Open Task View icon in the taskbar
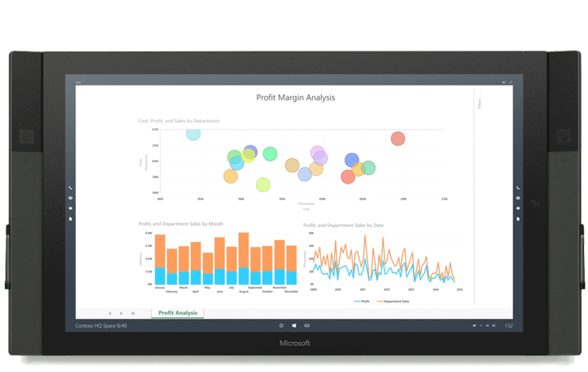The width and height of the screenshot is (588, 372). coord(307,325)
